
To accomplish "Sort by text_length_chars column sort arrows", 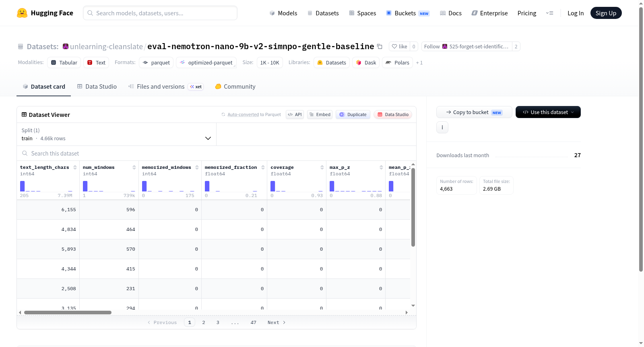I will (x=75, y=167).
